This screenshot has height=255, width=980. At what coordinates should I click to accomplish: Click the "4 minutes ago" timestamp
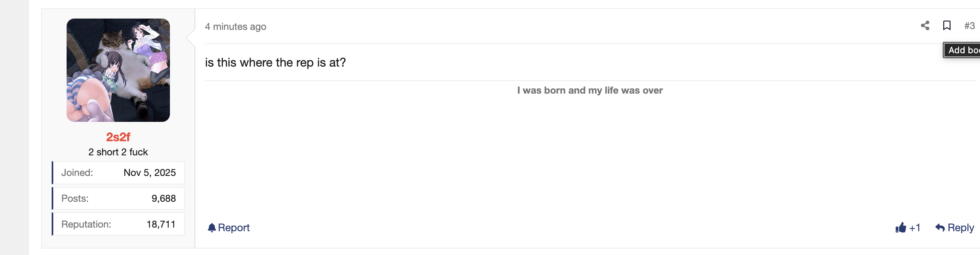[x=236, y=27]
